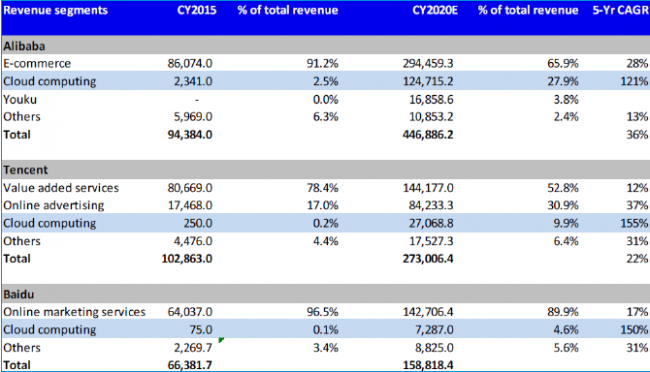The height and width of the screenshot is (372, 650).
Task: Select Baidu Others CY2020E value 8,825.0
Action: 434,348
